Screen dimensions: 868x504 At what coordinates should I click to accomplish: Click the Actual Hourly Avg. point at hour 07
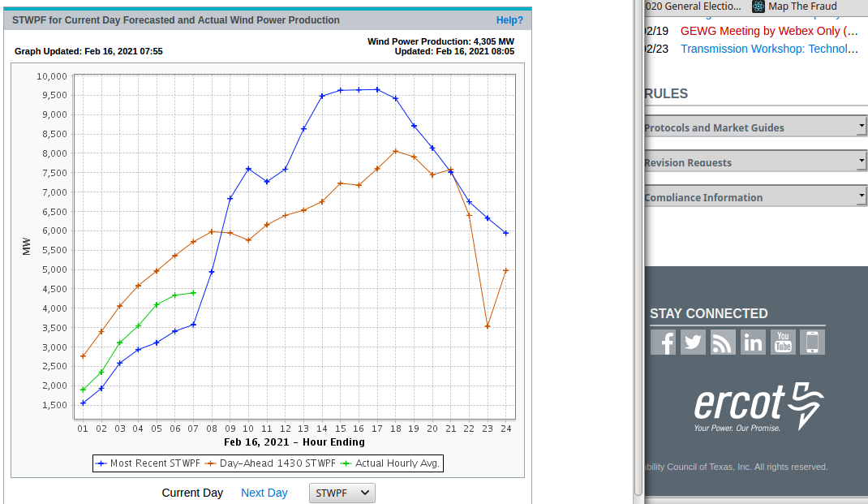point(193,293)
